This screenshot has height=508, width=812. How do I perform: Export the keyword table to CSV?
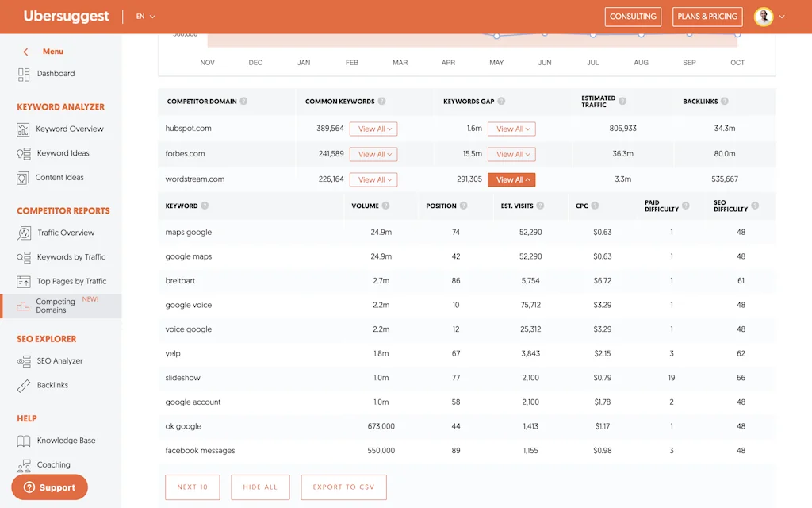(x=343, y=488)
